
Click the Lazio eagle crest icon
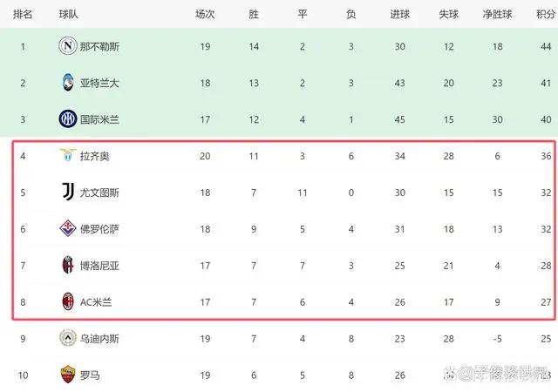click(67, 156)
